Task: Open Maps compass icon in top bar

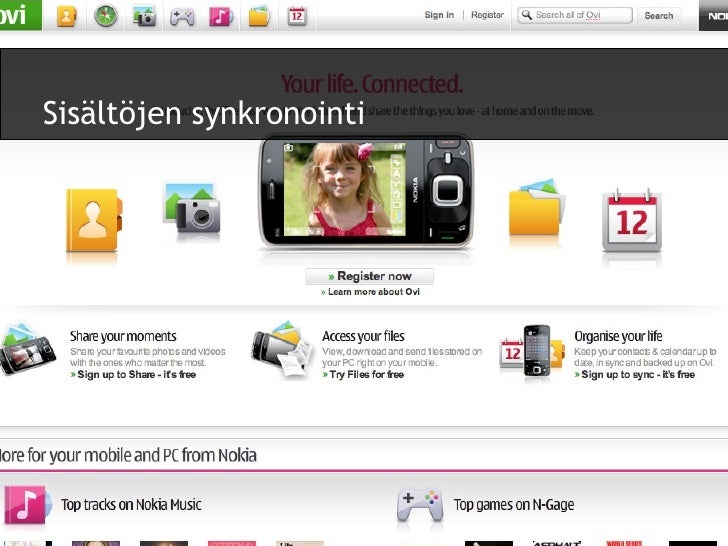Action: [105, 16]
